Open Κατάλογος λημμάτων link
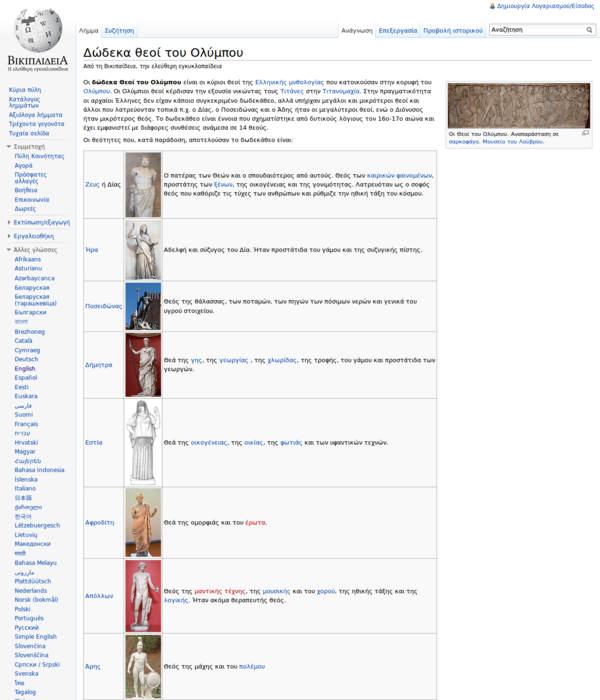Viewport: 600px width, 700px height. tap(25, 102)
